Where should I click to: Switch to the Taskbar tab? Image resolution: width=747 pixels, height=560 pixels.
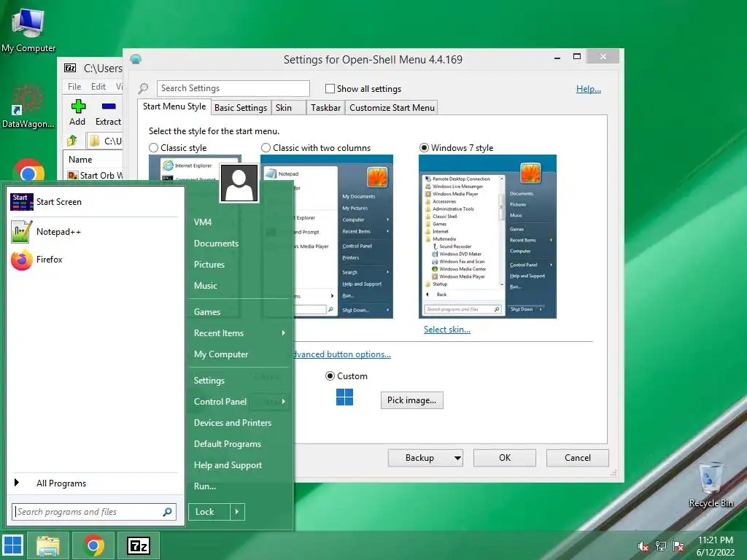[325, 108]
